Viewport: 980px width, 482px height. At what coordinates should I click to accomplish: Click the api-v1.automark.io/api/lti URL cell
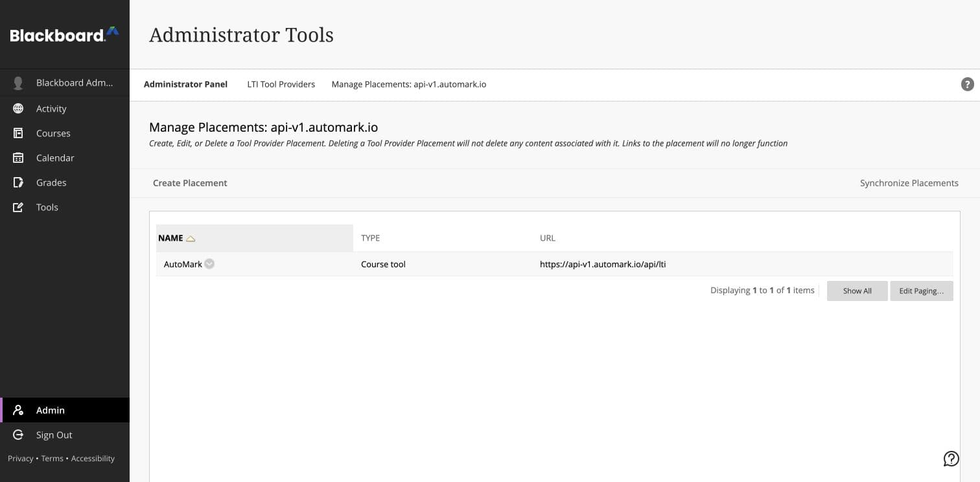(x=603, y=264)
